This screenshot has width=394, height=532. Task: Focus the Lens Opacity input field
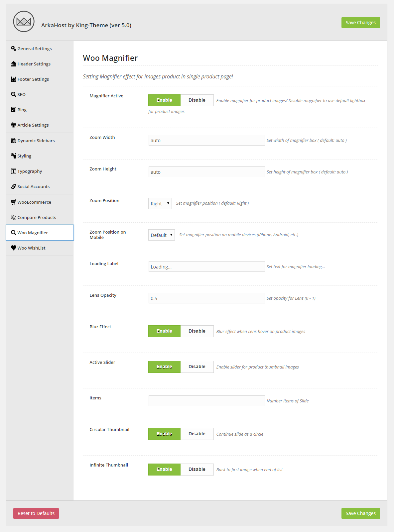206,298
